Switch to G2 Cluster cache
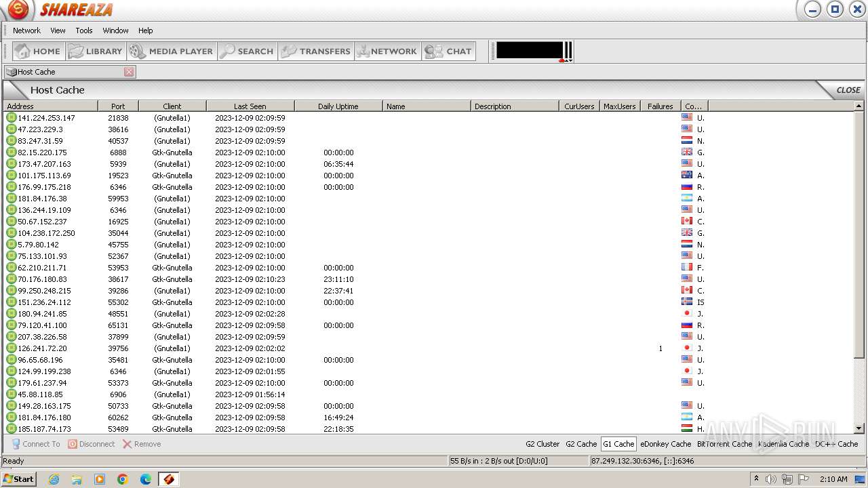868x488 pixels. 542,444
